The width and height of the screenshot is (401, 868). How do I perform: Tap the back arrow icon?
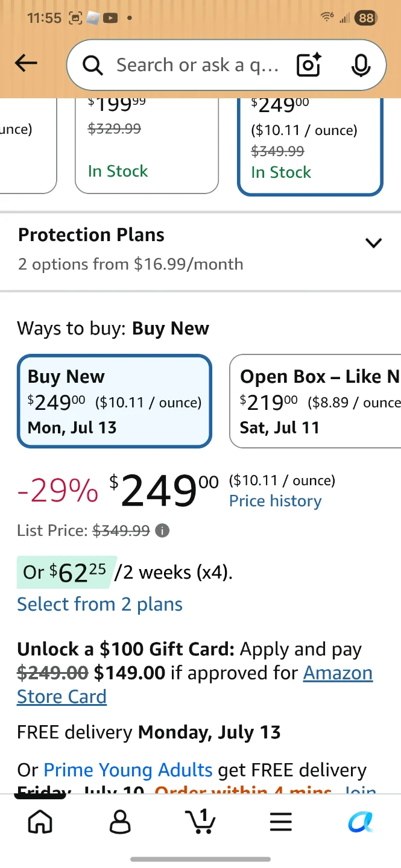(x=26, y=63)
